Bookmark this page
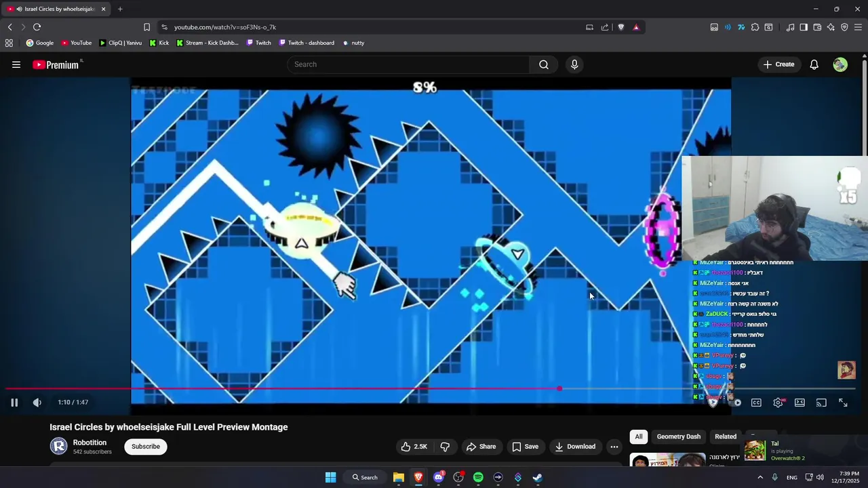The height and width of the screenshot is (488, 868). click(146, 27)
